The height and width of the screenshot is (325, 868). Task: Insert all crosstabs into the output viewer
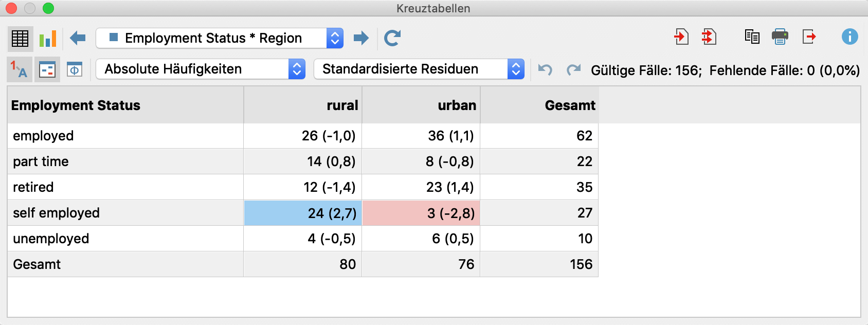point(709,37)
